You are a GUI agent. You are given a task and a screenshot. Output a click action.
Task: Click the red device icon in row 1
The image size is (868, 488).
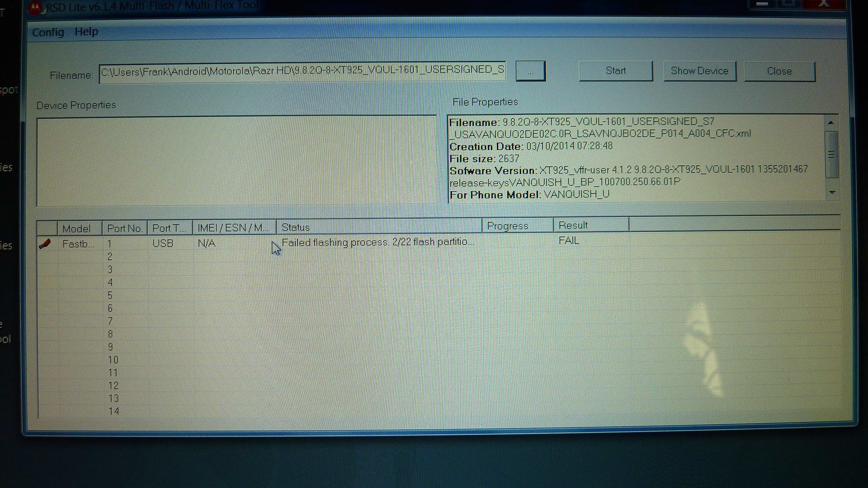coord(45,244)
